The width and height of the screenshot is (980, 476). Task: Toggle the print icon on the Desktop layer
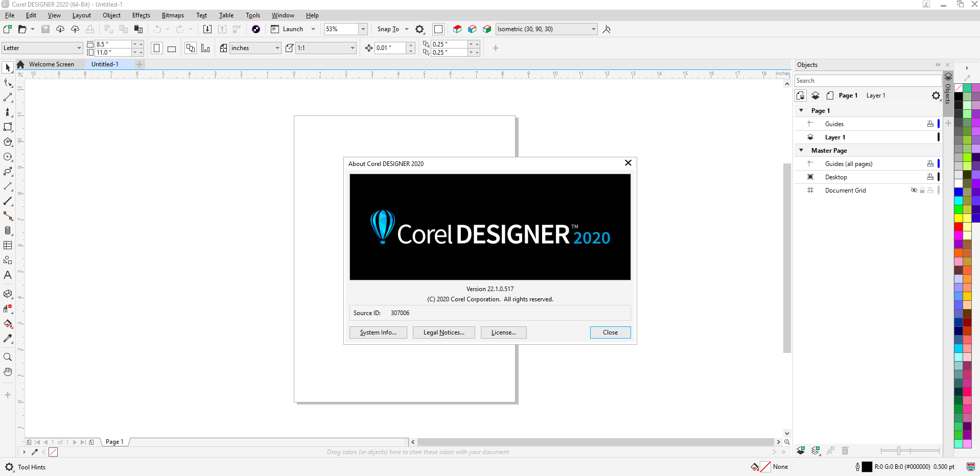(930, 177)
